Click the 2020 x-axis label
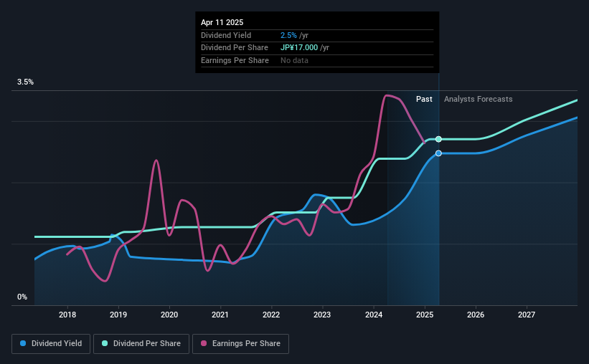This screenshot has height=364, width=589. coord(169,315)
